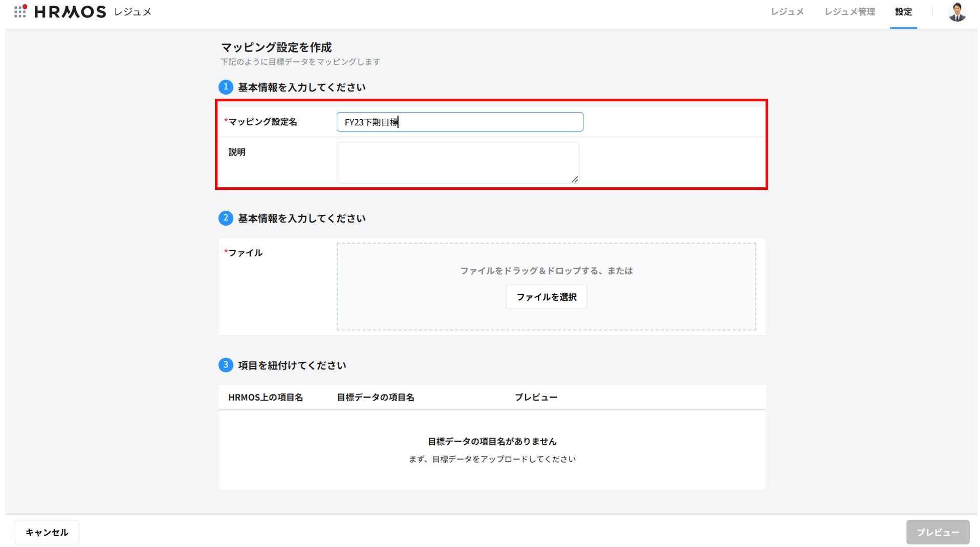Screen dimensions: 980x547
Task: Click the プレビュー button at bottom right
Action: pos(938,532)
